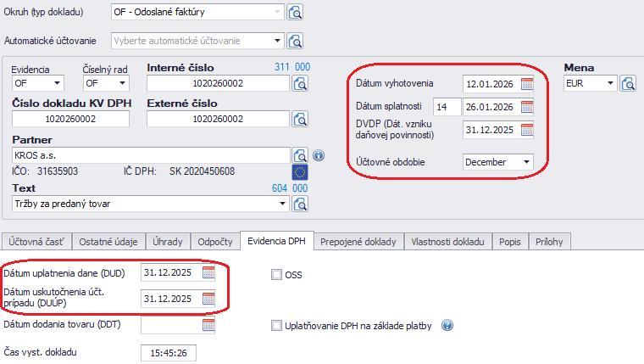
Task: Click lookup icon beside Externé číslo
Action: [300, 119]
